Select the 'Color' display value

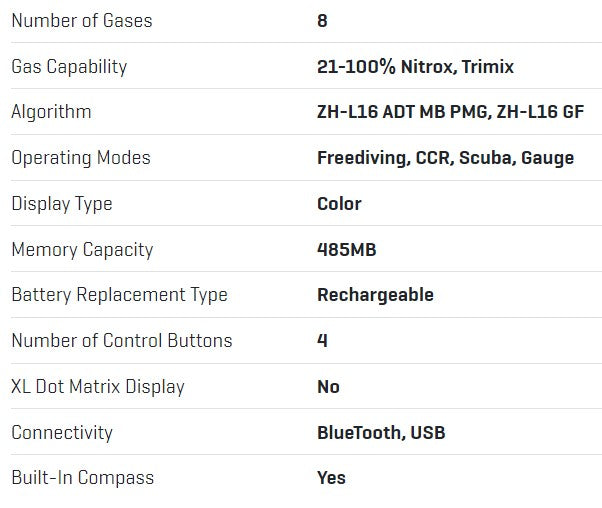(x=339, y=203)
